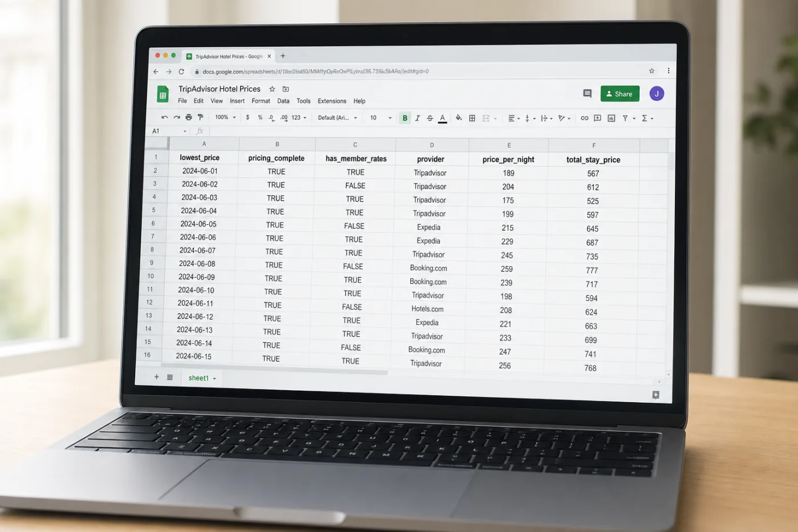Rename the TripAdvisor Hotel Prices title
798x532 pixels.
coord(219,89)
